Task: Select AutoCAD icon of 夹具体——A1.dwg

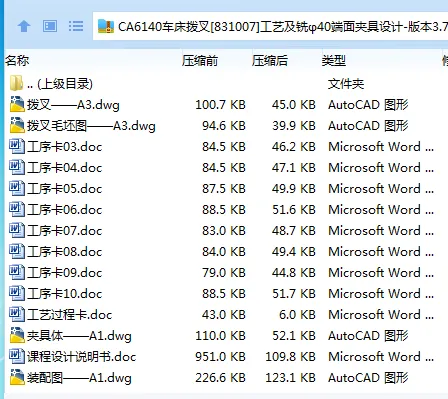Action: coord(17,335)
